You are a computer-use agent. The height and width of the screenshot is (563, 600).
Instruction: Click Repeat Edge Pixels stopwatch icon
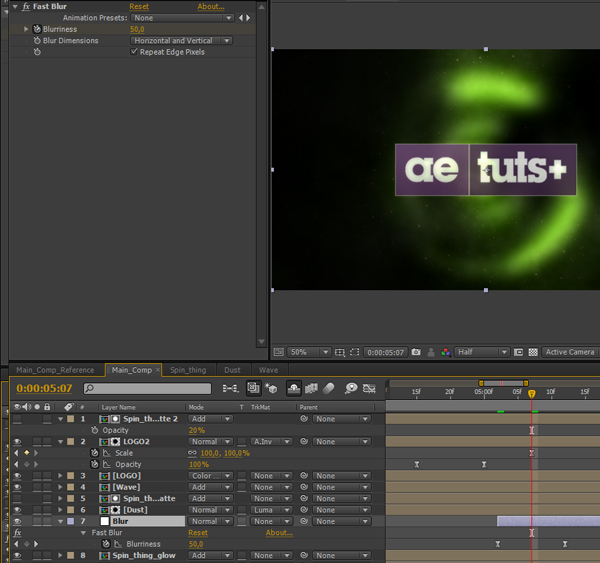point(37,52)
